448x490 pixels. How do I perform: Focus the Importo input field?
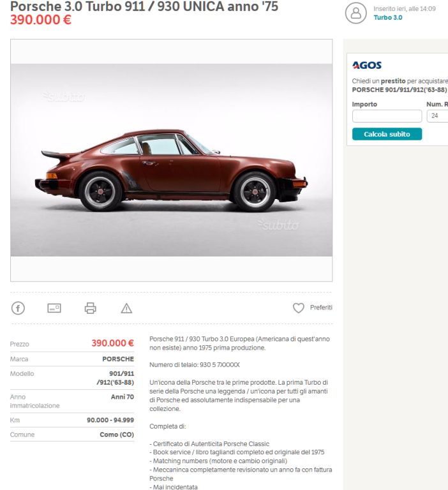tap(387, 116)
